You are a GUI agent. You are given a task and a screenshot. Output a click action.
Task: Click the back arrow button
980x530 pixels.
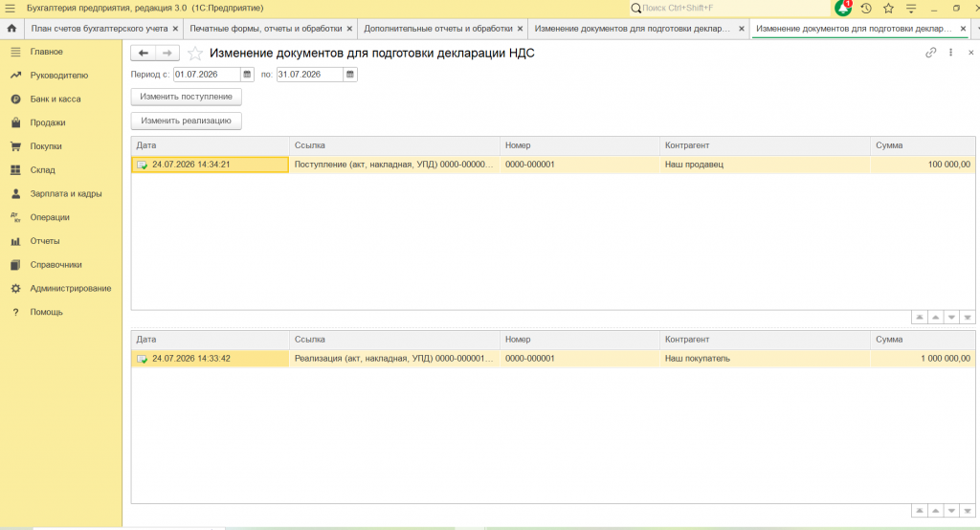point(144,54)
